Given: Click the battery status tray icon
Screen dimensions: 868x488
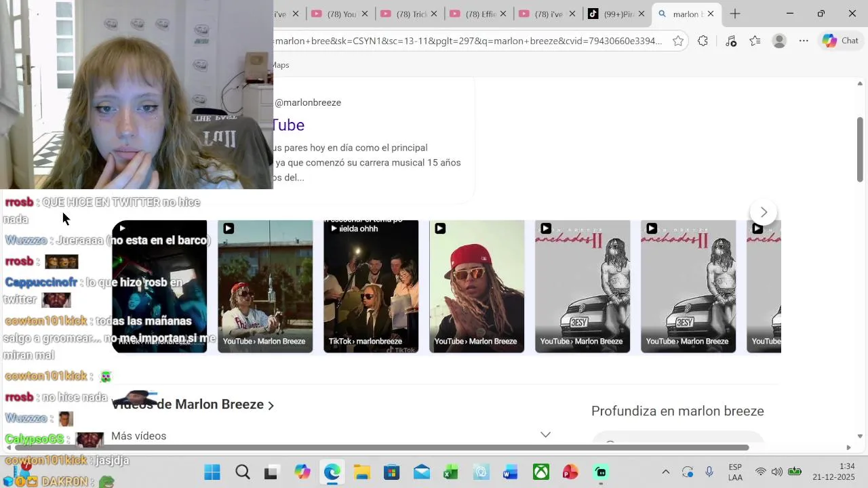Looking at the screenshot, I should click(795, 472).
